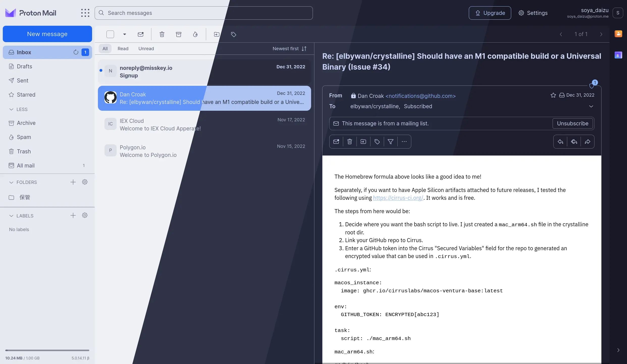Click the tracker shield badge showing 1
Screen dimensions: 627x364
tap(593, 84)
